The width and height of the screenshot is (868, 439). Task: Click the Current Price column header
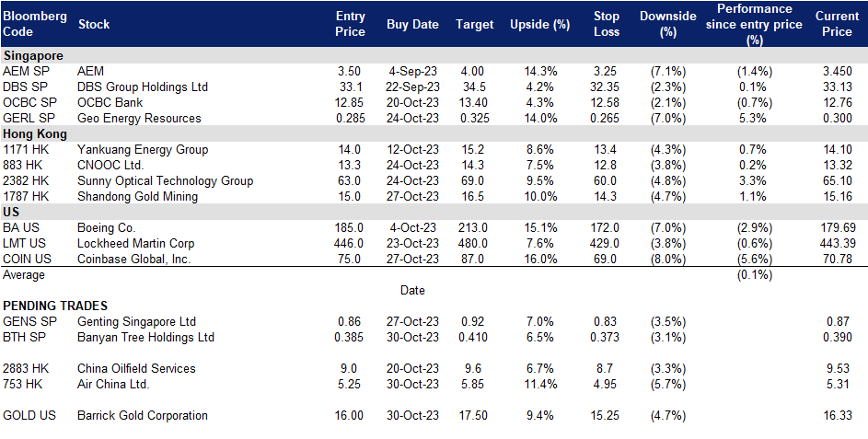836,24
